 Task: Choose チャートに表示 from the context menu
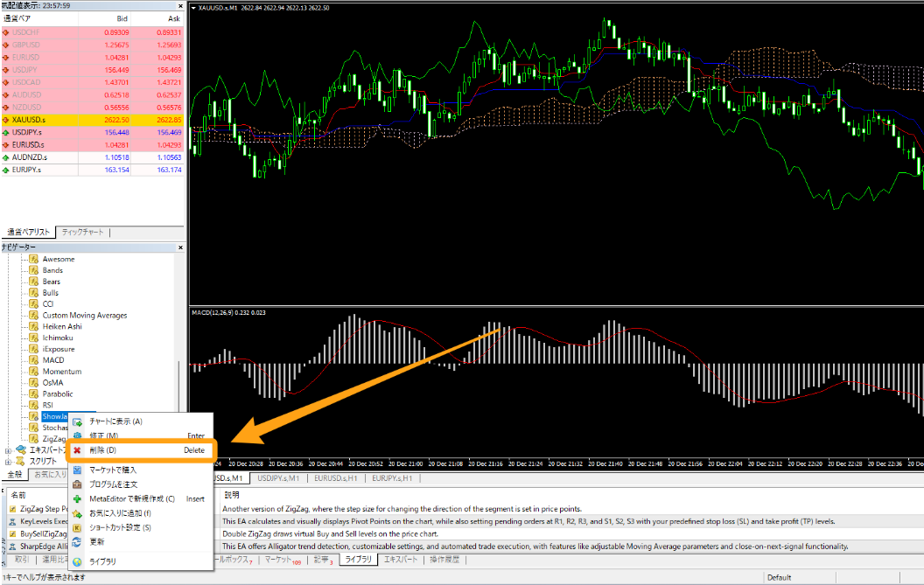pyautogui.click(x=115, y=421)
